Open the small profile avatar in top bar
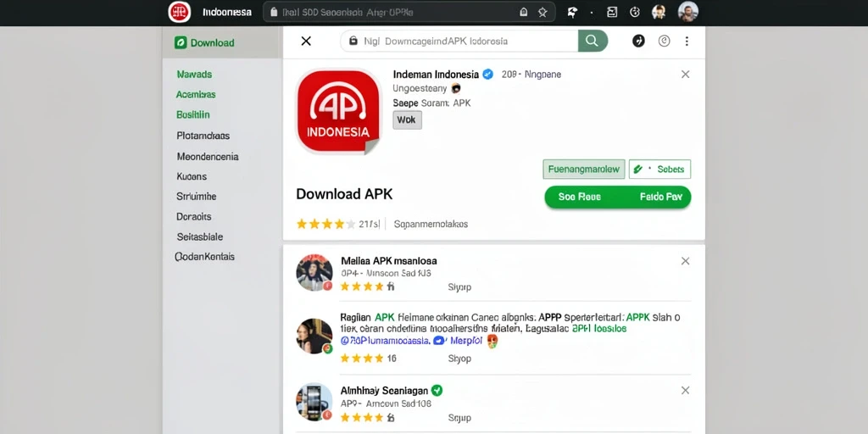 [x=659, y=12]
